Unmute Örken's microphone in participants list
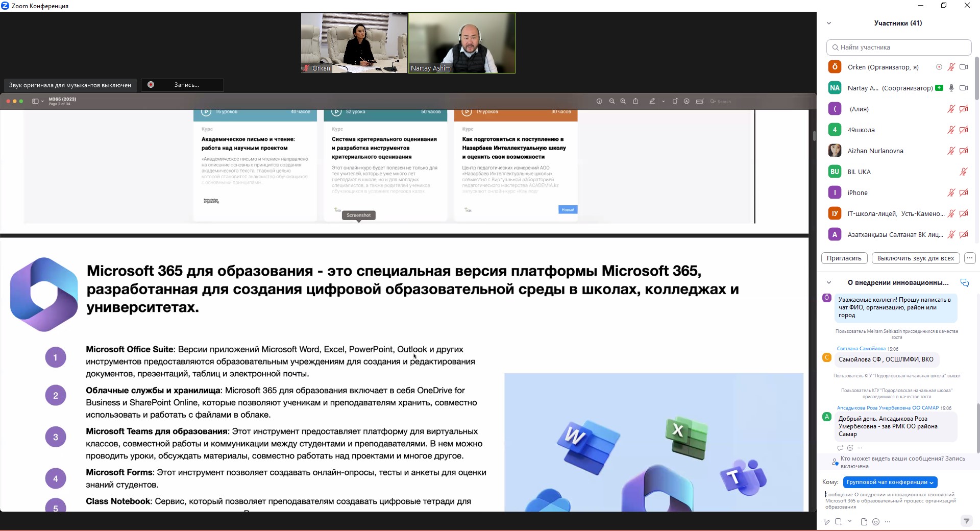980x531 pixels. click(x=951, y=67)
